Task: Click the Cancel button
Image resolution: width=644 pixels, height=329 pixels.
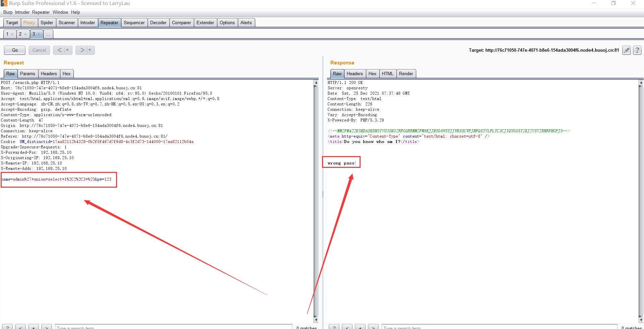Action: click(39, 50)
